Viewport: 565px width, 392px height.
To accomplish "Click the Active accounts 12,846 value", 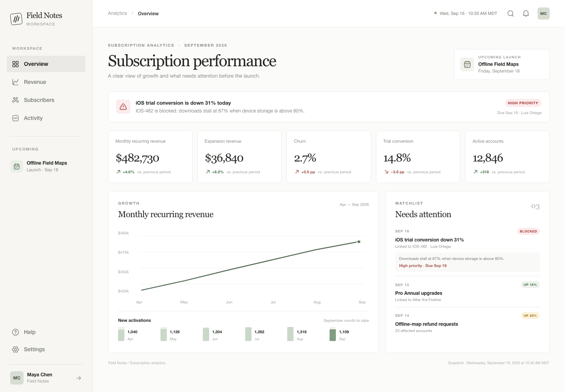I will click(488, 158).
